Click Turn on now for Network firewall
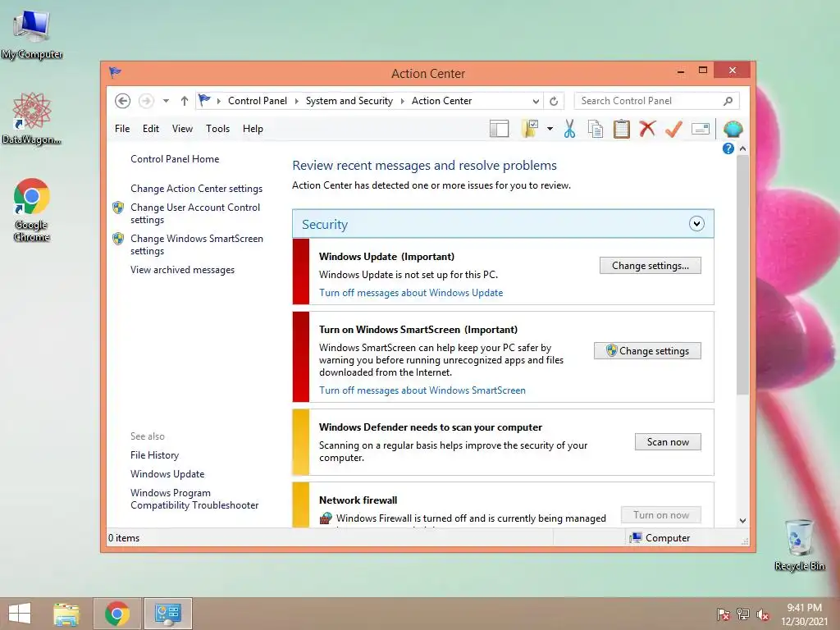840x630 pixels. pos(661,515)
